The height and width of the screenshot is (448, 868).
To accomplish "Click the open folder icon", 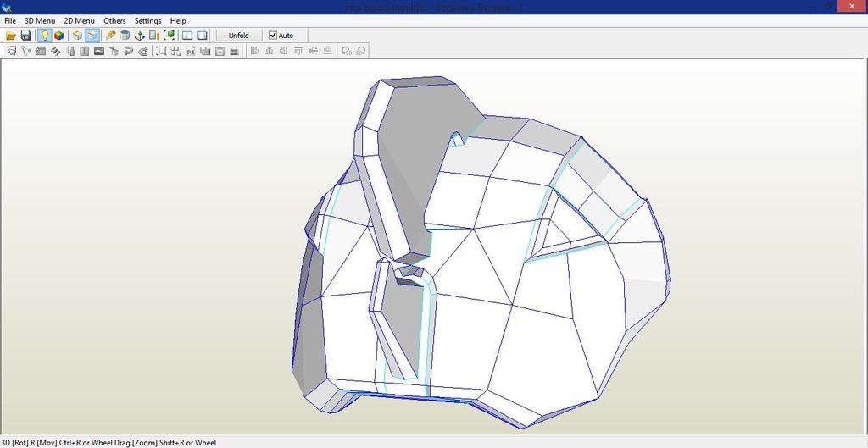I will click(x=11, y=36).
